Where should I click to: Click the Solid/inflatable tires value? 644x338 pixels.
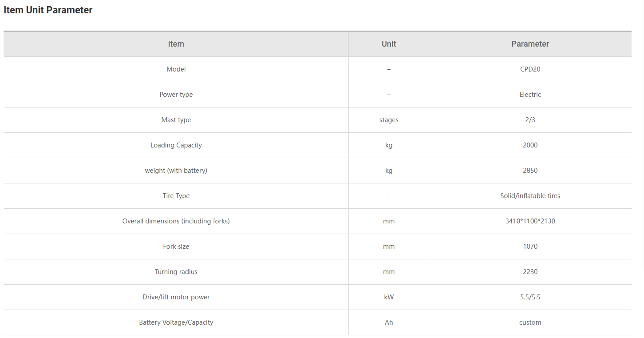530,196
